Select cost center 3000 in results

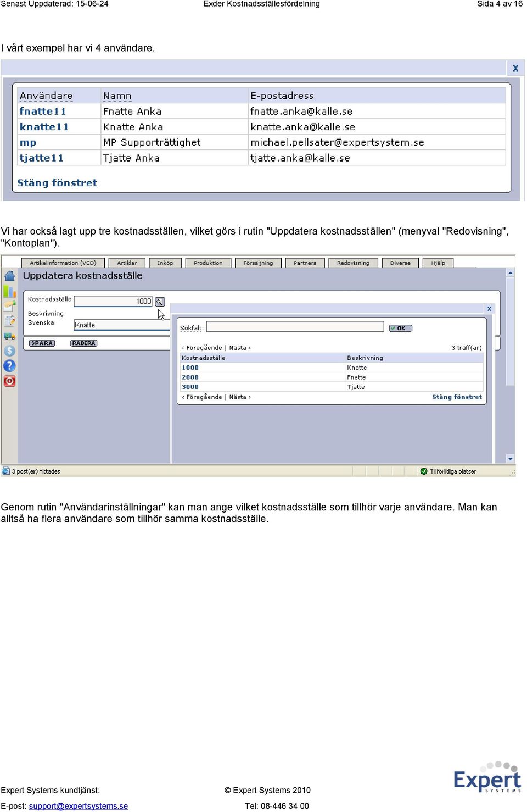(x=190, y=387)
